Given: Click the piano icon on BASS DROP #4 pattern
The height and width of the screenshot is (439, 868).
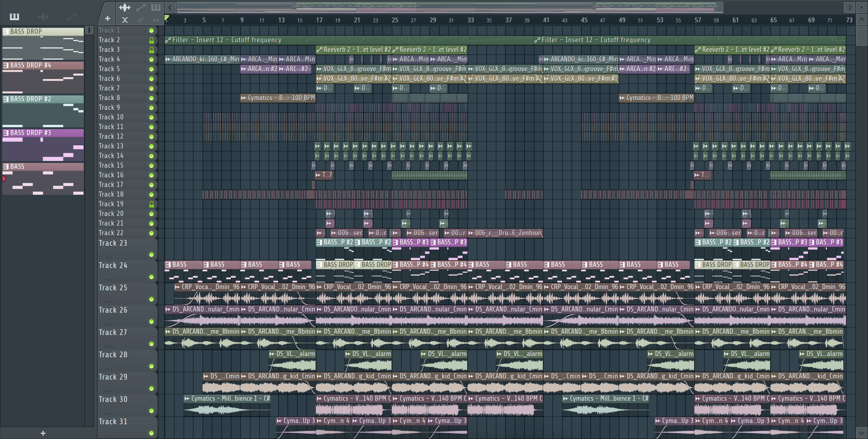Looking at the screenshot, I should click(6, 65).
